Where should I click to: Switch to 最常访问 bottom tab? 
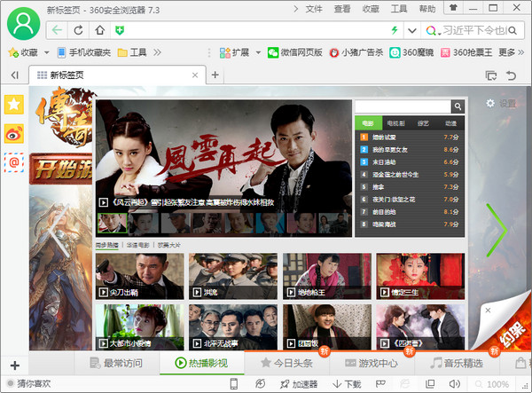click(x=116, y=363)
